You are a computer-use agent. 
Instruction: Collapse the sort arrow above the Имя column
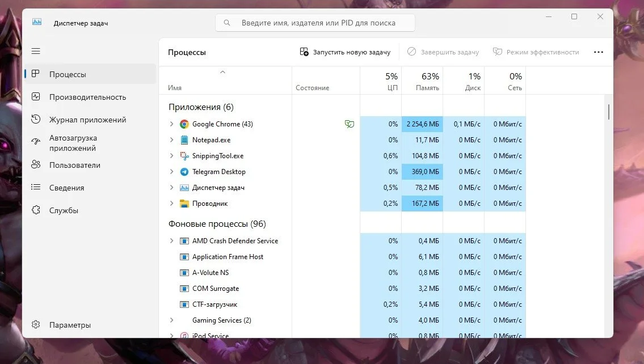[x=222, y=72]
